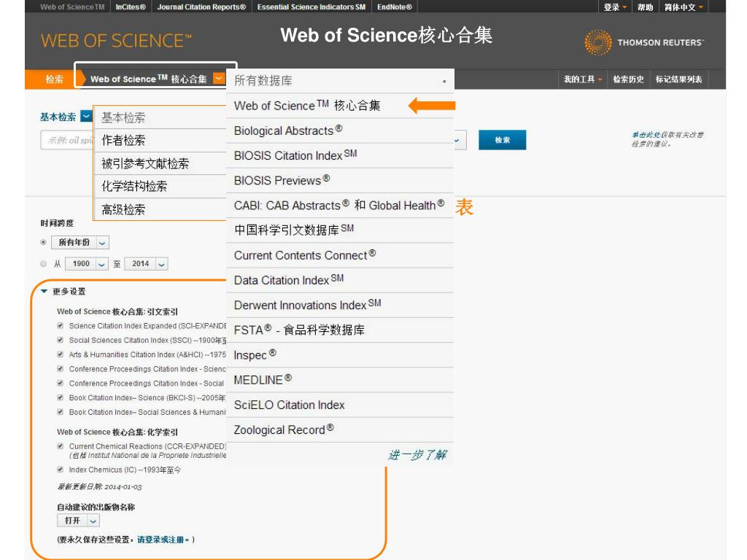This screenshot has width=747, height=560.
Task: Open the 我的工具 menu
Action: [x=583, y=79]
